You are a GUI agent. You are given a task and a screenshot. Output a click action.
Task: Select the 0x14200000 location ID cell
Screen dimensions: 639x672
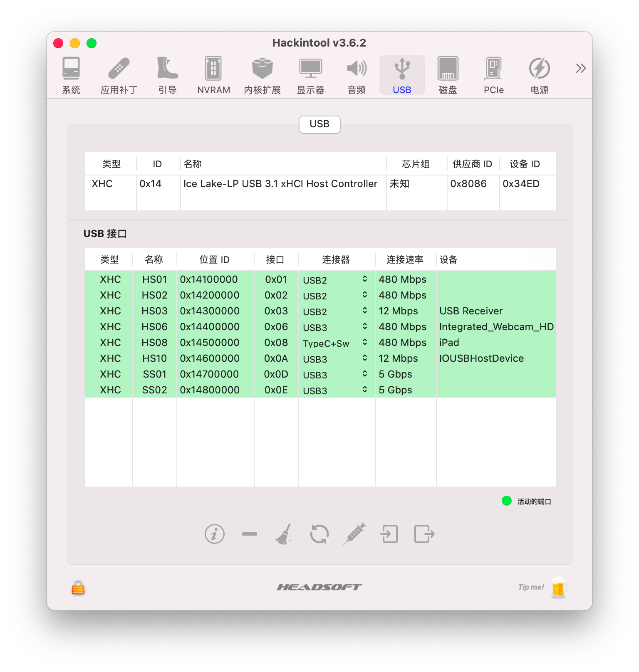click(x=215, y=295)
